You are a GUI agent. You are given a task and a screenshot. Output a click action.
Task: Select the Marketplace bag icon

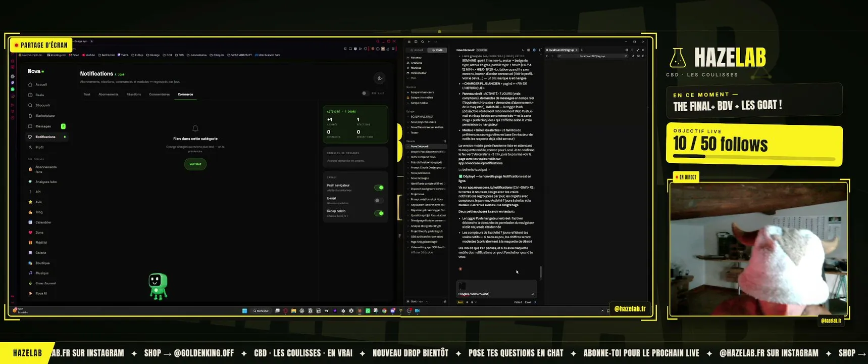click(x=30, y=116)
